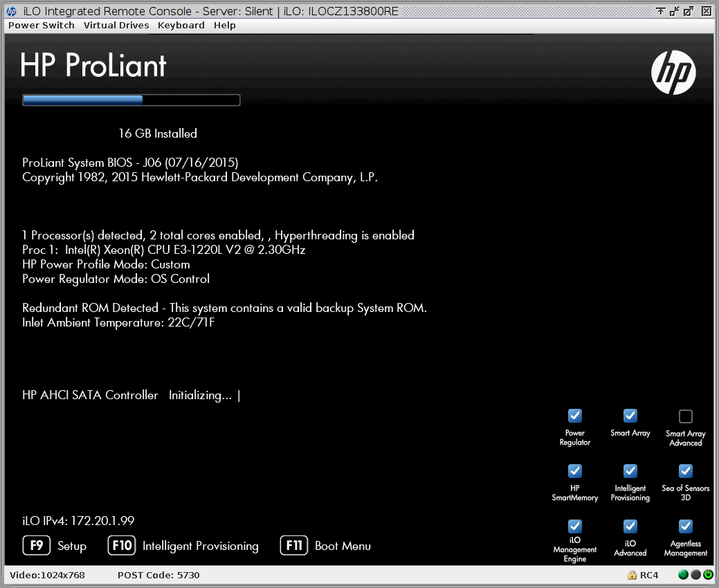Viewport: 719px width, 588px height.
Task: Open the Power Switch menu
Action: 42,25
